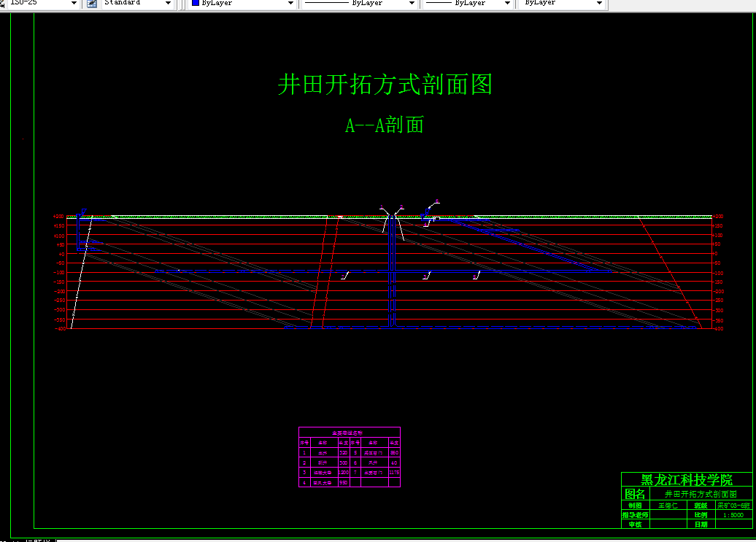Click the 黑龙江科技学院 title block heading
Viewport: 756px width, 542px height.
click(x=687, y=480)
